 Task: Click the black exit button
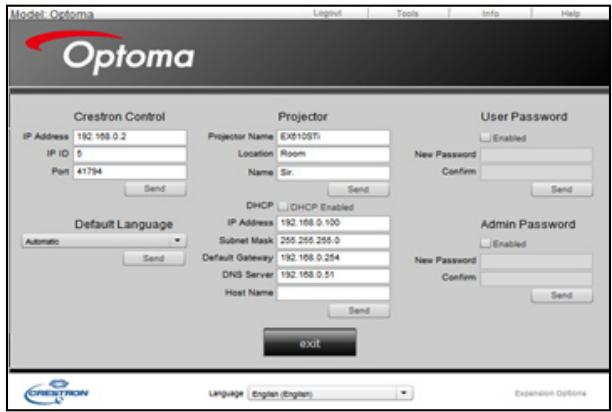[x=310, y=342]
